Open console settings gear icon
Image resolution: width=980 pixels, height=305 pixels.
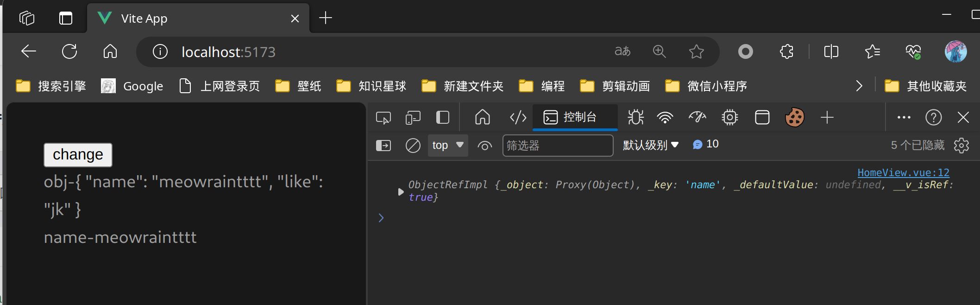961,146
